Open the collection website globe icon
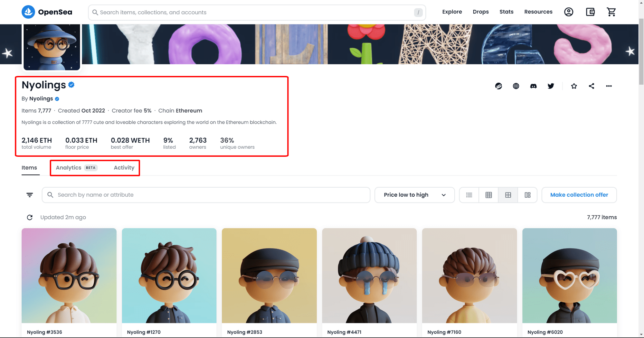 pyautogui.click(x=516, y=86)
